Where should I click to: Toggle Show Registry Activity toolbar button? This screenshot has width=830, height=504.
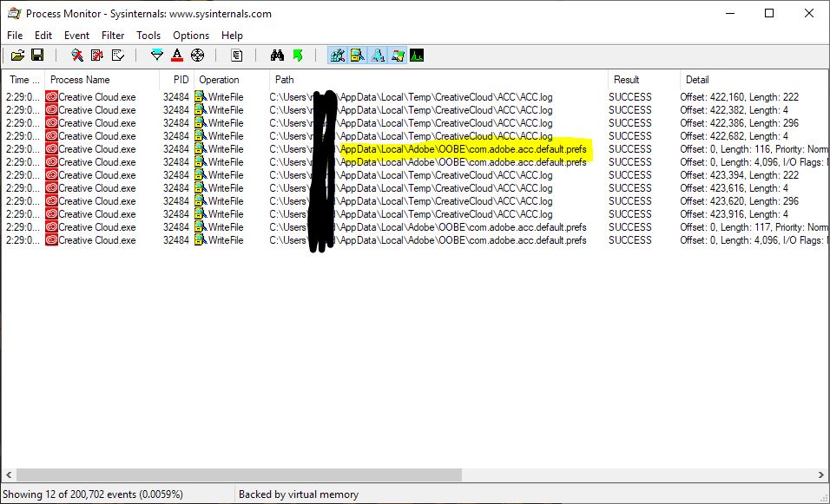point(337,55)
